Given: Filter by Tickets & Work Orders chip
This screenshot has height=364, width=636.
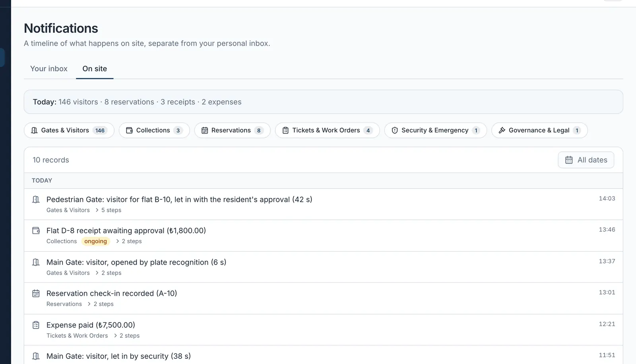Looking at the screenshot, I should pyautogui.click(x=327, y=130).
